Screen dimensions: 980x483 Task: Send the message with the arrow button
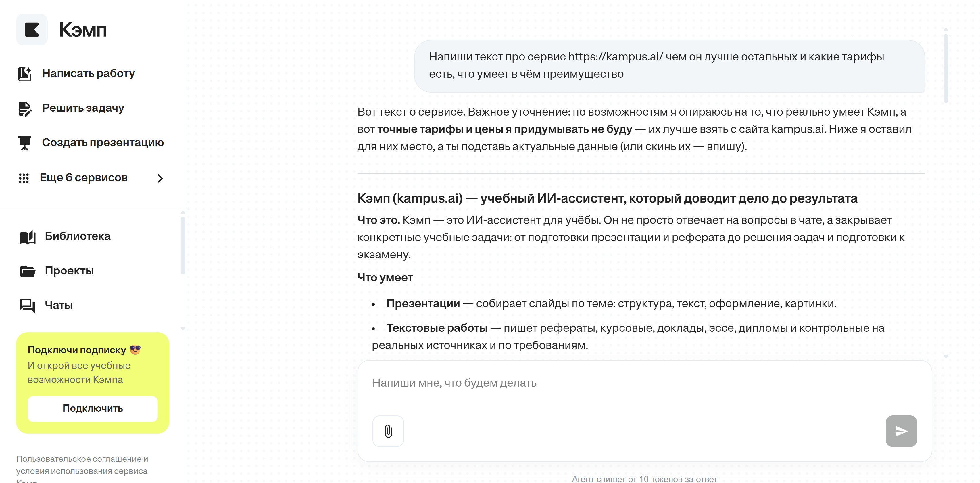pyautogui.click(x=901, y=431)
